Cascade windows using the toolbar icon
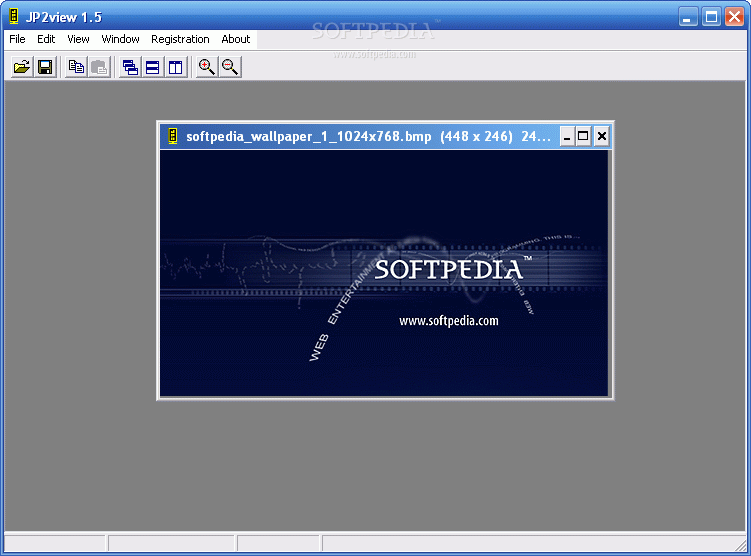The height and width of the screenshot is (556, 751). coord(130,67)
